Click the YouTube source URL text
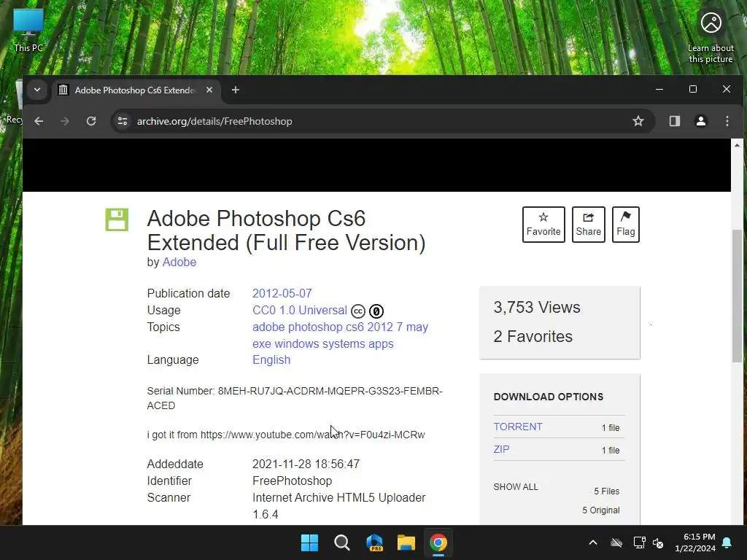Screen dimensions: 747x560 pyautogui.click(x=312, y=435)
